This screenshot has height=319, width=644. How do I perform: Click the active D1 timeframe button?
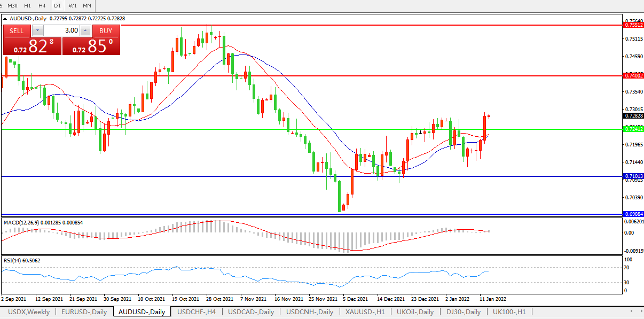tap(57, 5)
